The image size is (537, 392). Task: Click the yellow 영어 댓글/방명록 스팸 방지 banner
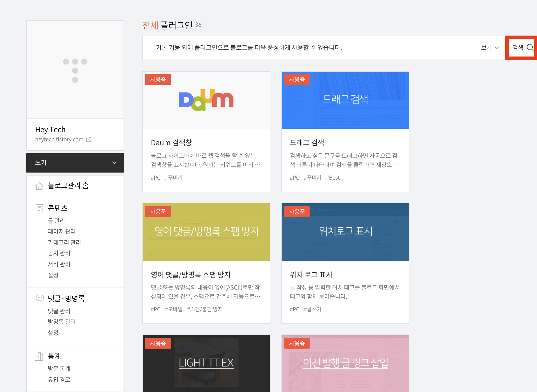pyautogui.click(x=206, y=232)
